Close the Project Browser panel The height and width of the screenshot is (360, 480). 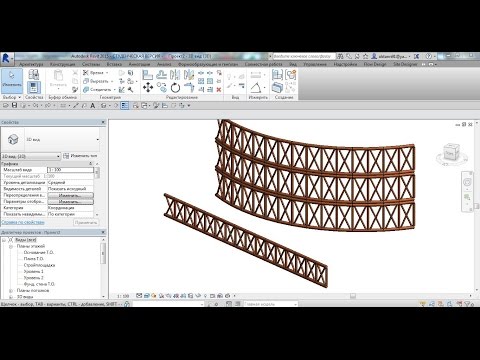[103, 232]
